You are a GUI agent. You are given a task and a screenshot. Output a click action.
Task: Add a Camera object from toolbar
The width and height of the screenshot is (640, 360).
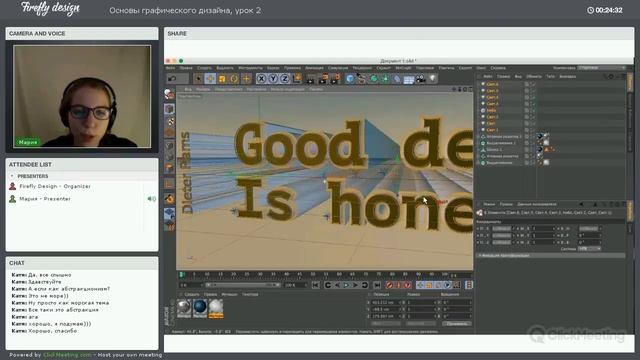[x=420, y=78]
